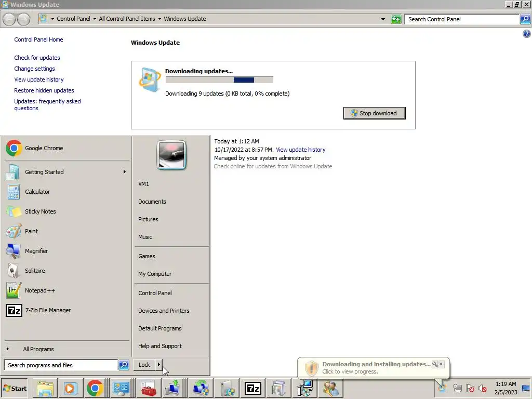Image resolution: width=532 pixels, height=399 pixels.
Task: Open Updates: frequently asked questions
Action: pyautogui.click(x=47, y=104)
